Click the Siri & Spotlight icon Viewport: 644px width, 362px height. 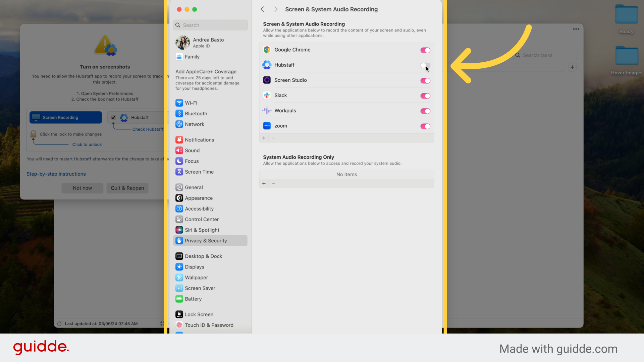[x=179, y=230]
